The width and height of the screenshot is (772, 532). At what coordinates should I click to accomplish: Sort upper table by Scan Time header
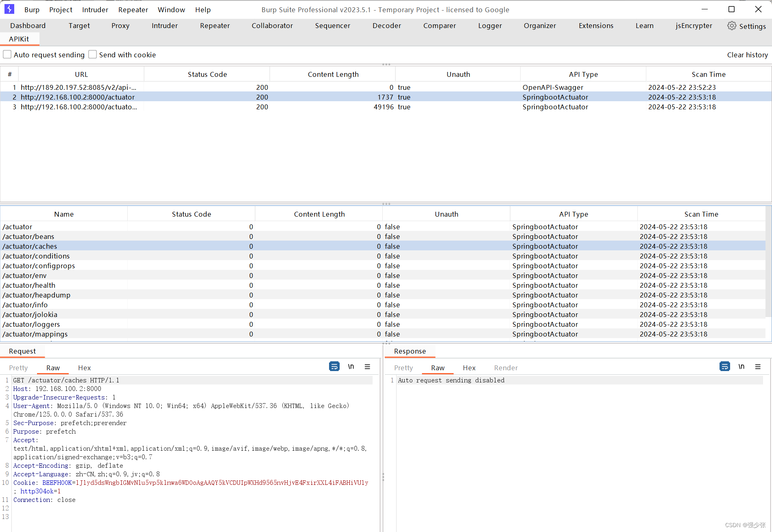coord(709,74)
